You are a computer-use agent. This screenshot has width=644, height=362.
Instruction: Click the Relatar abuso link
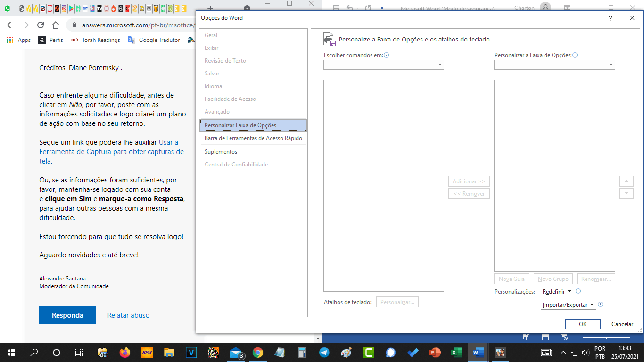128,315
